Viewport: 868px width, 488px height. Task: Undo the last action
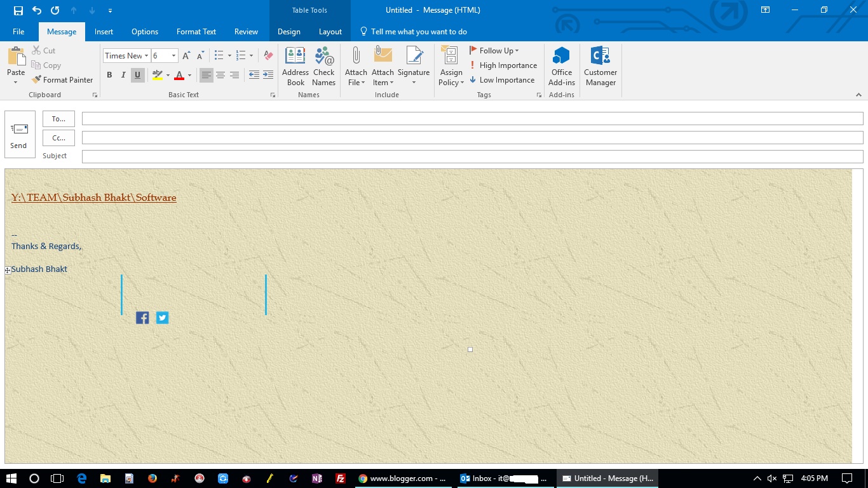tap(36, 10)
